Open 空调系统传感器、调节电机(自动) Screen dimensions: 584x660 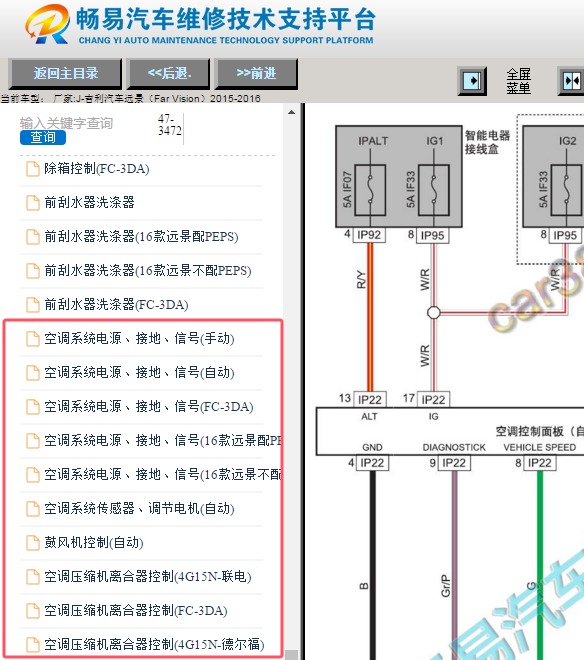[x=139, y=508]
